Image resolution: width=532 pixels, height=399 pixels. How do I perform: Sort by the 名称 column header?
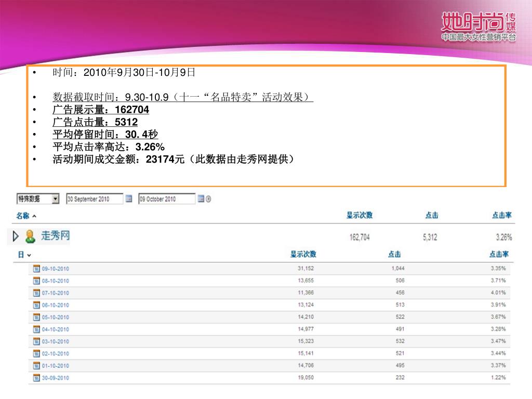[26, 216]
